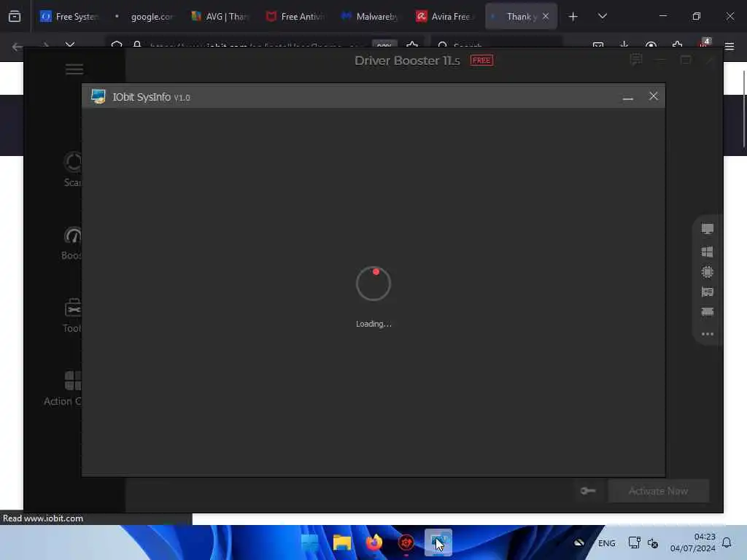
Task: Switch to the Free System browser tab
Action: 69,17
